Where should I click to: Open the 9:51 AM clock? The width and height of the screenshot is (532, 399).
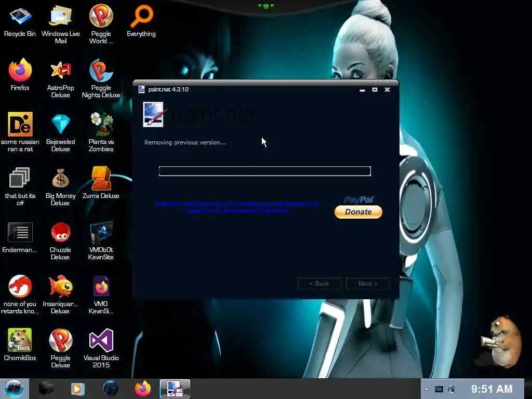click(491, 389)
